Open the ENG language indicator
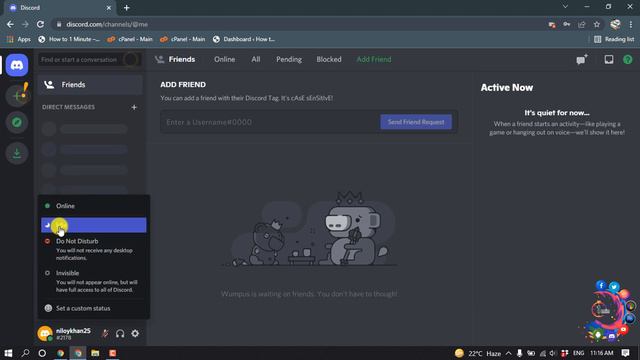This screenshot has height=360, width=640. point(578,353)
